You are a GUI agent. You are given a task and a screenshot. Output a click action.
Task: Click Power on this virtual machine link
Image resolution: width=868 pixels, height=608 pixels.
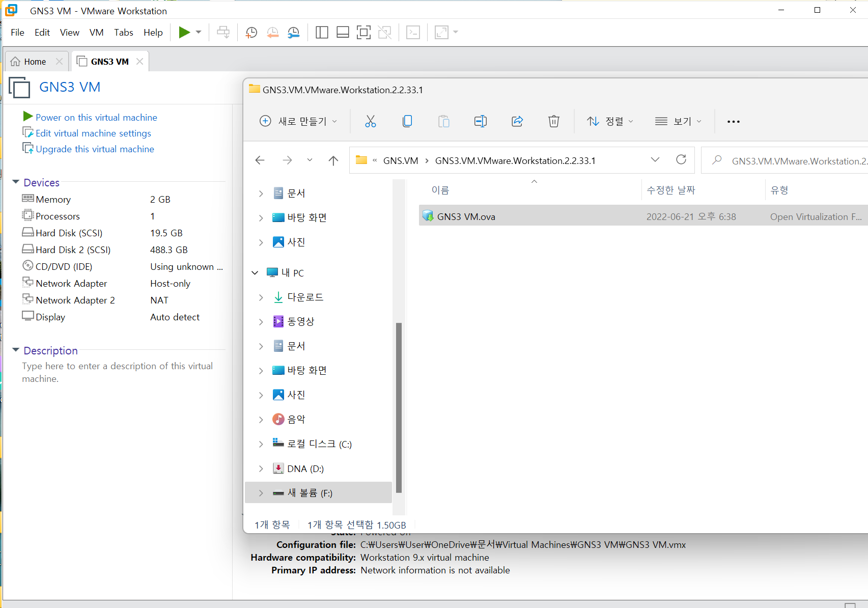point(96,118)
